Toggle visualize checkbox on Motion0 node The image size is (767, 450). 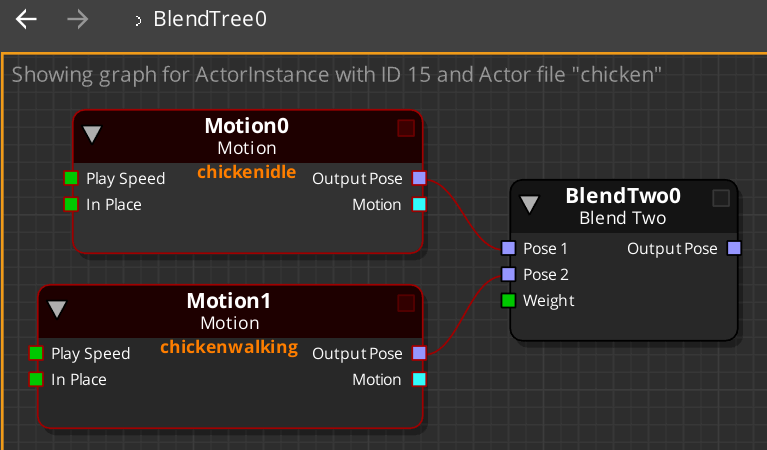(405, 128)
